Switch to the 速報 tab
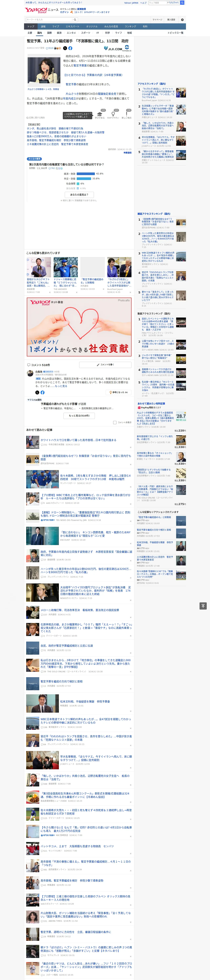 point(43,27)
